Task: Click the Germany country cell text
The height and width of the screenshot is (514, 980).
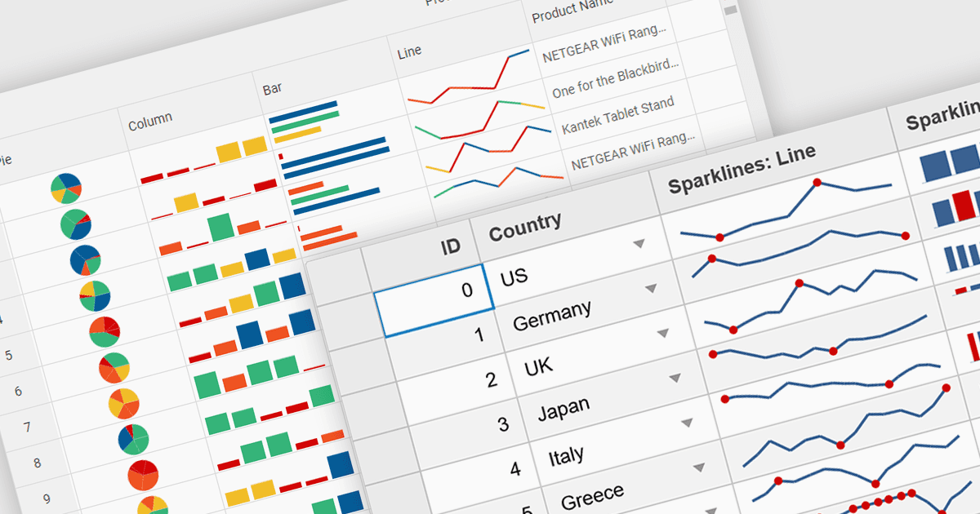Action: point(552,316)
